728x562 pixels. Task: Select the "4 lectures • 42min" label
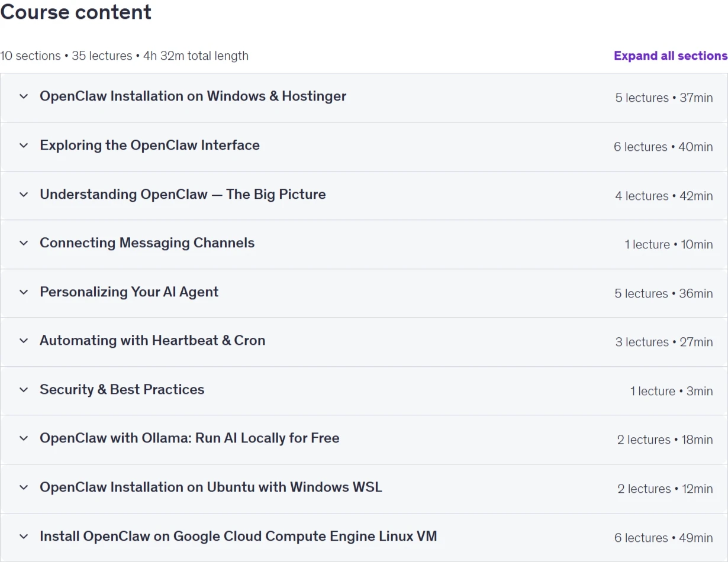(664, 196)
